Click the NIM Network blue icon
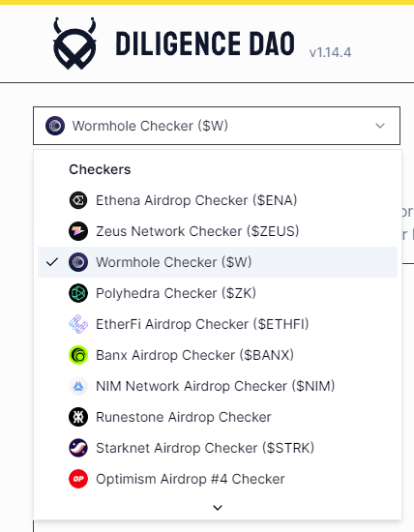414x532 pixels. point(78,386)
